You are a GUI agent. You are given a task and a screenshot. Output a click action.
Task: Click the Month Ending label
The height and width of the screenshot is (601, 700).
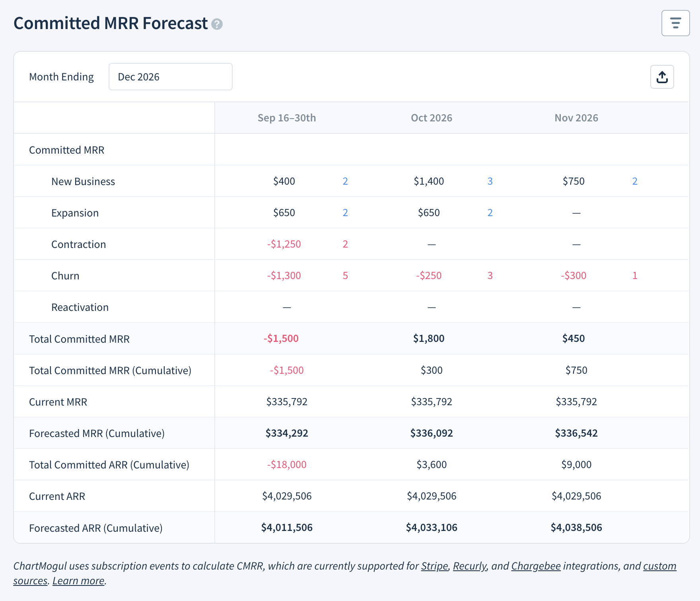click(x=61, y=77)
